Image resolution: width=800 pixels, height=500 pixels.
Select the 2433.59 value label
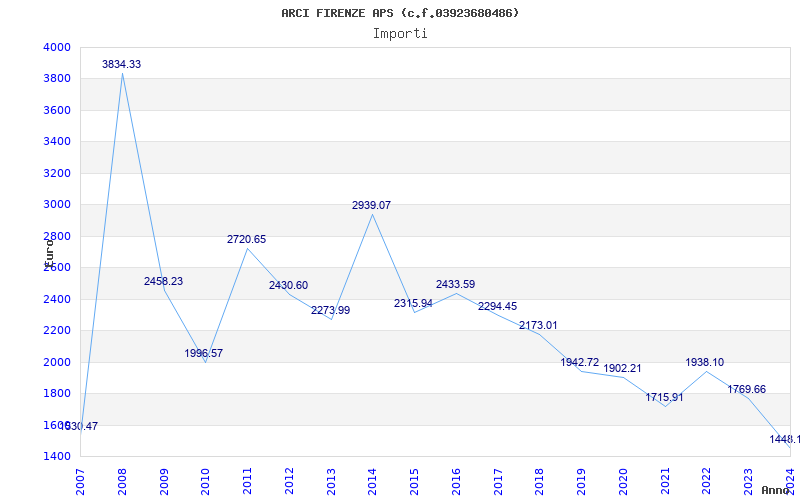tap(455, 284)
